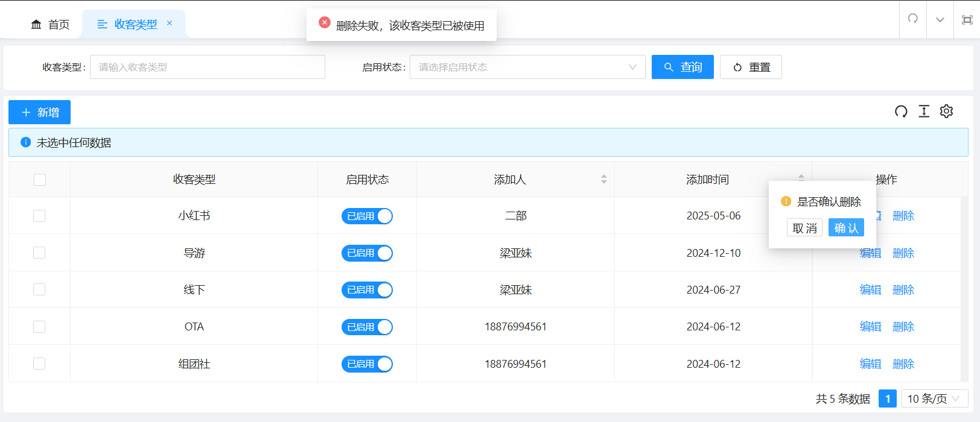Disable the 已启用 switch for OTA row

pyautogui.click(x=367, y=327)
